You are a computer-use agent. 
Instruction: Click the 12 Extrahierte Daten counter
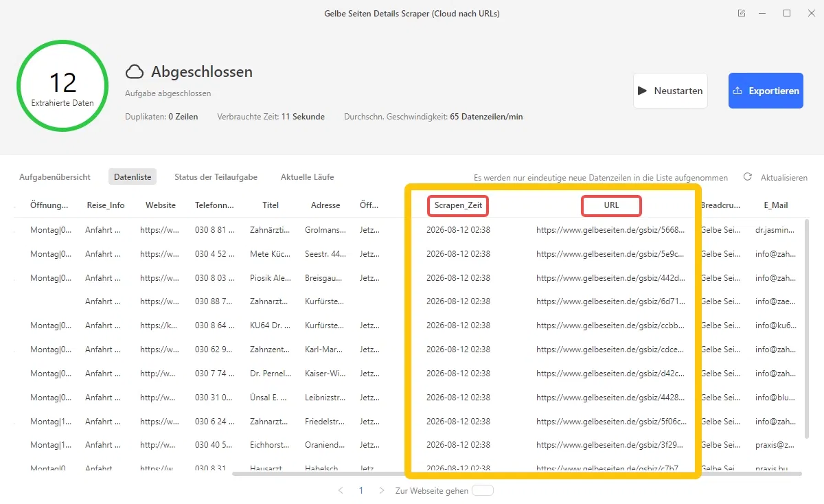point(62,85)
